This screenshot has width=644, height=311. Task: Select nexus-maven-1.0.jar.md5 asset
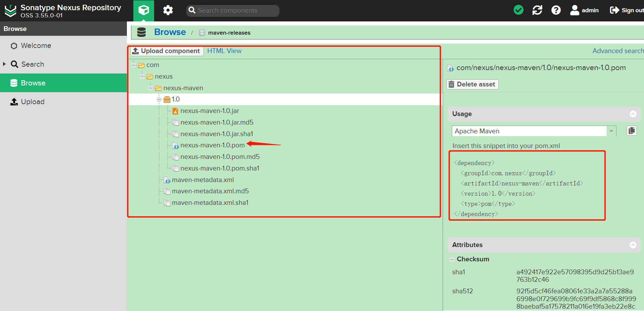(x=217, y=122)
